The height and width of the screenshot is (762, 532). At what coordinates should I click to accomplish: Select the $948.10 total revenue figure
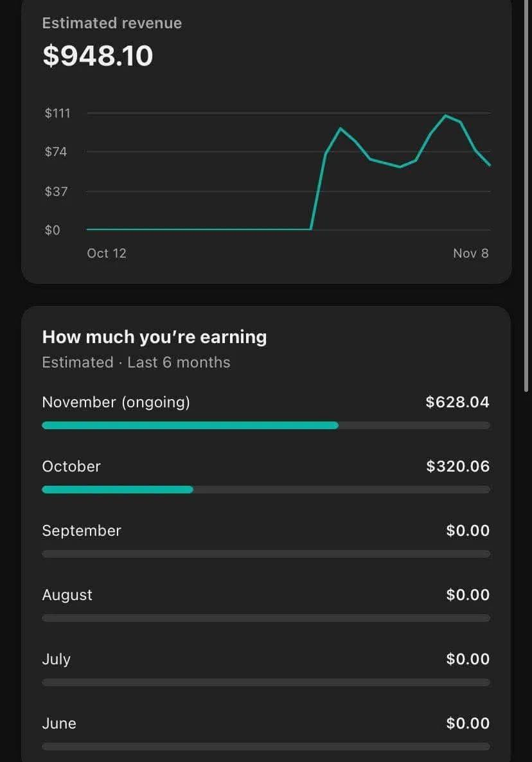[98, 56]
